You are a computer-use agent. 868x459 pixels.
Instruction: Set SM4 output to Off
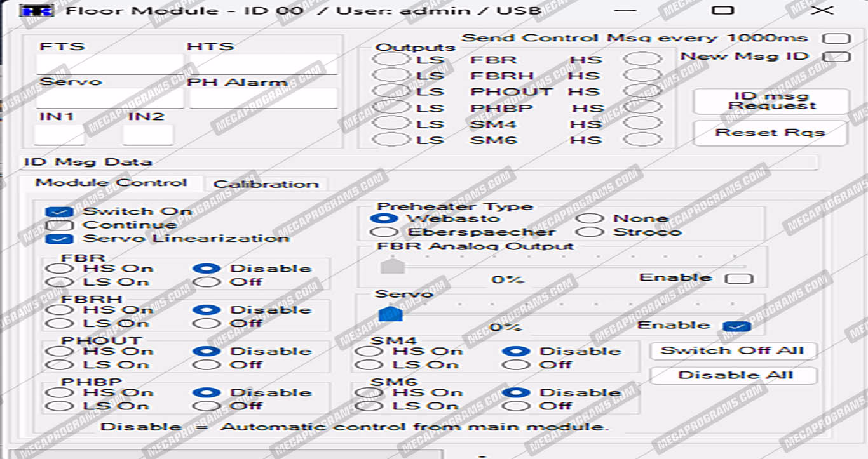515,365
